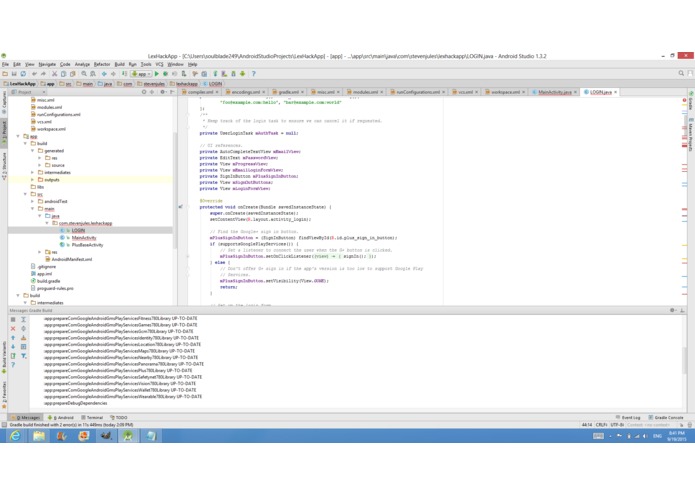Click the filter icon in Messages panel

pos(23,356)
